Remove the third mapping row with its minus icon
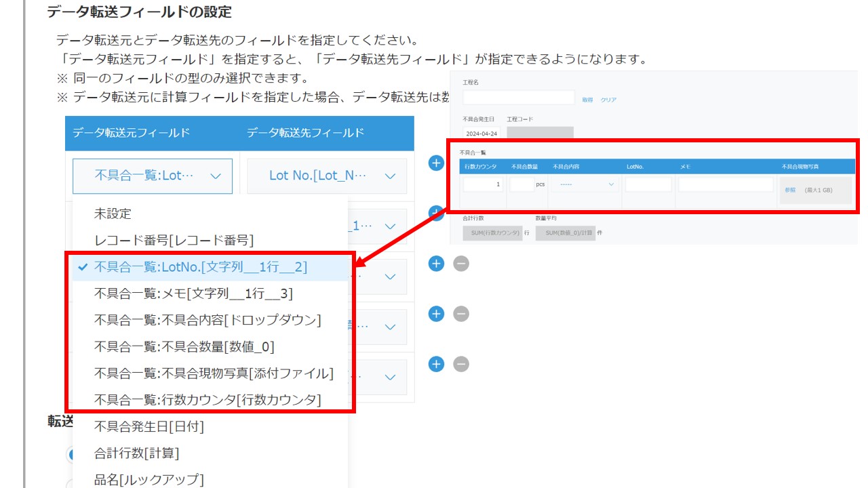Screen dimensions: 868x488 coord(460,264)
